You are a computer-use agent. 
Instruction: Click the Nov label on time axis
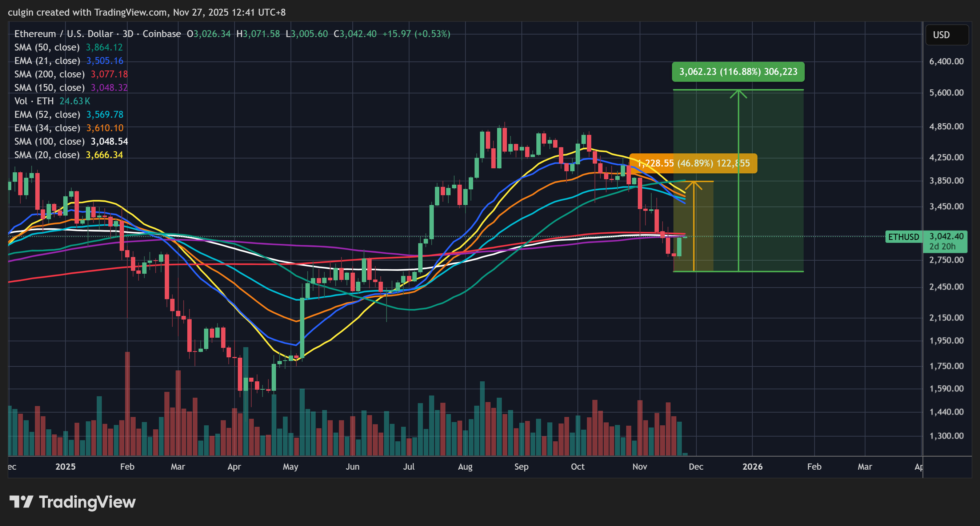point(640,467)
